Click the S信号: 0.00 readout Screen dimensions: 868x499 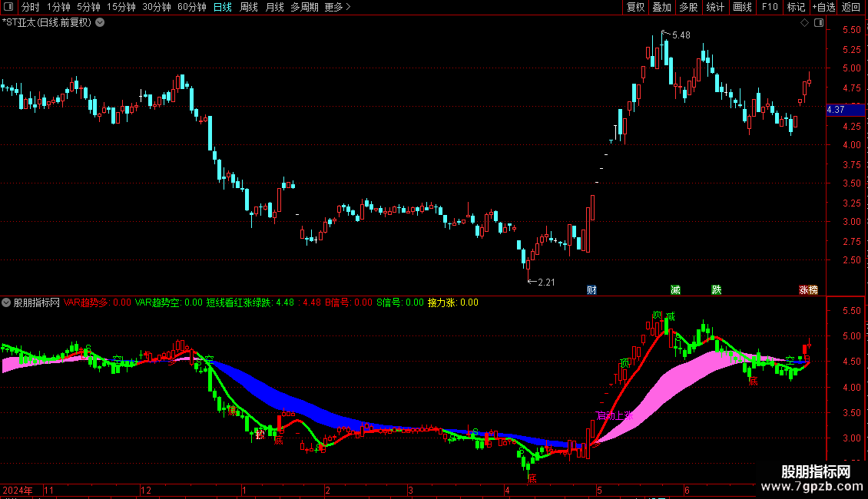pos(400,302)
